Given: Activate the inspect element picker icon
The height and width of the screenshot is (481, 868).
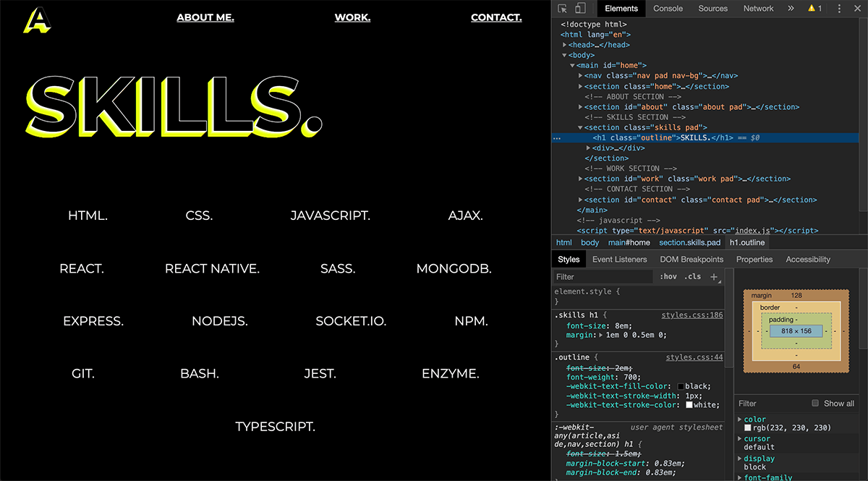Looking at the screenshot, I should pyautogui.click(x=563, y=9).
